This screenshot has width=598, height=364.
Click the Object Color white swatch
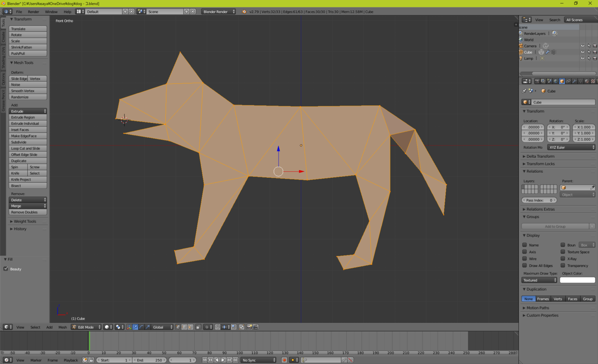[x=578, y=280]
